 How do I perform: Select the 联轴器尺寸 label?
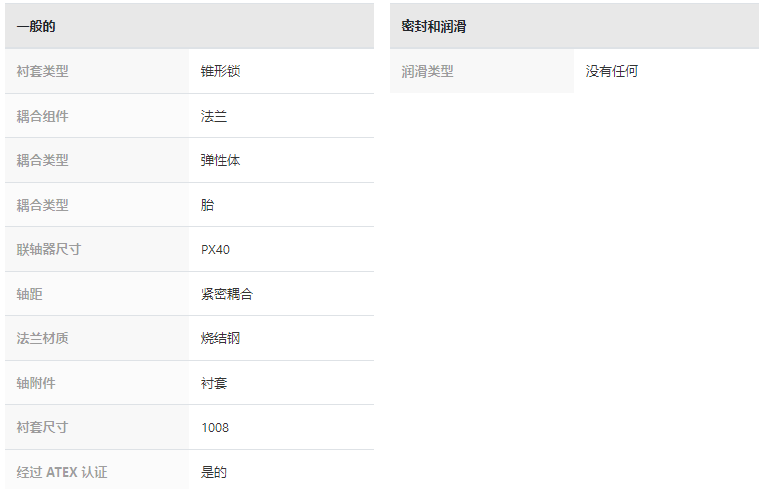(49, 249)
